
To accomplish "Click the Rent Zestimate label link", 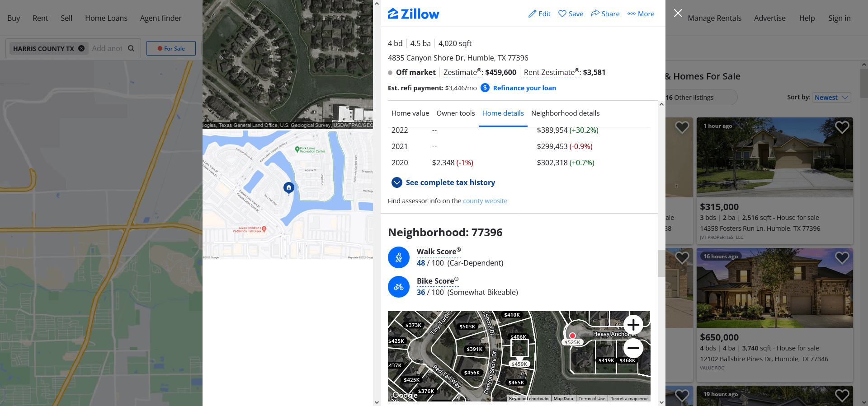I will tap(552, 72).
